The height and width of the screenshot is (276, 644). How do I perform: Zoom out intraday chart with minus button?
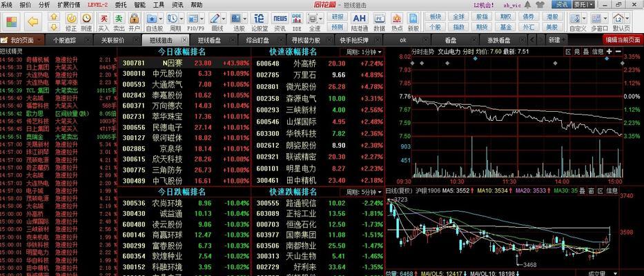click(618, 52)
